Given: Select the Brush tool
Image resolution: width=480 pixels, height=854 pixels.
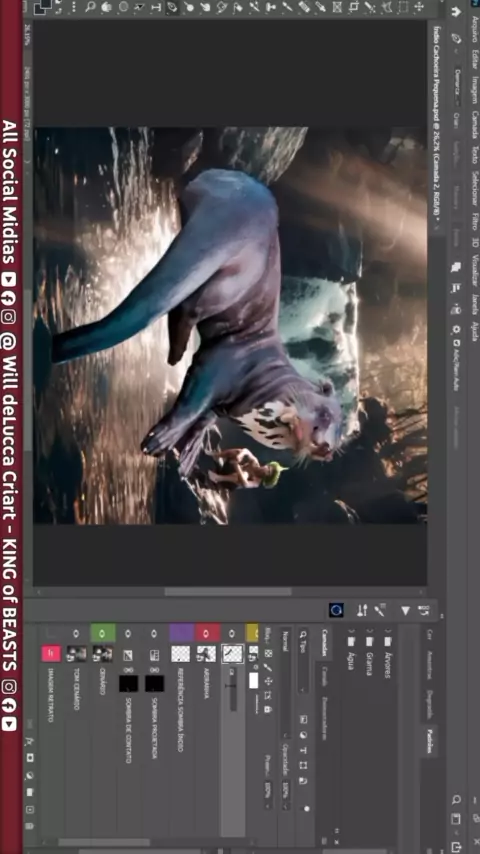Looking at the screenshot, I should click(x=288, y=8).
